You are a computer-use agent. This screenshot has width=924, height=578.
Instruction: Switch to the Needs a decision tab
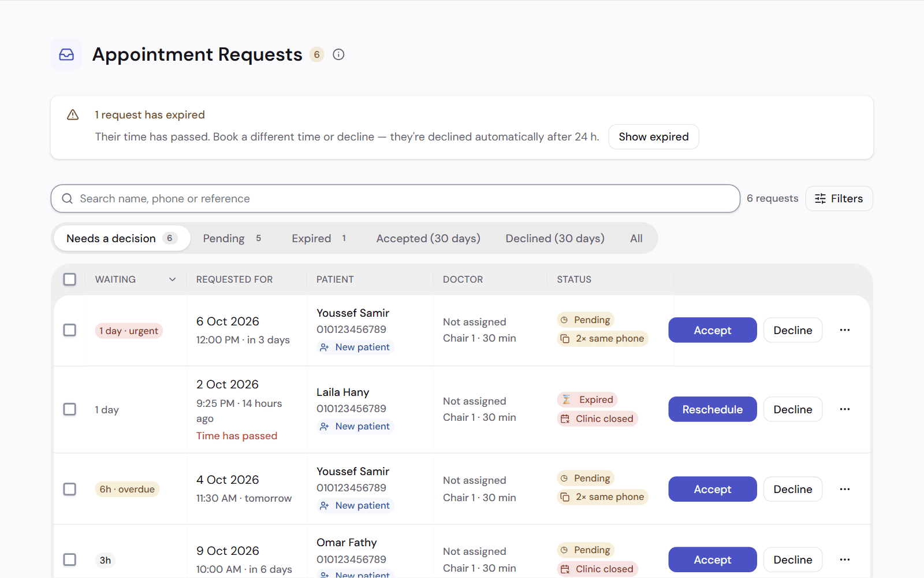(122, 238)
